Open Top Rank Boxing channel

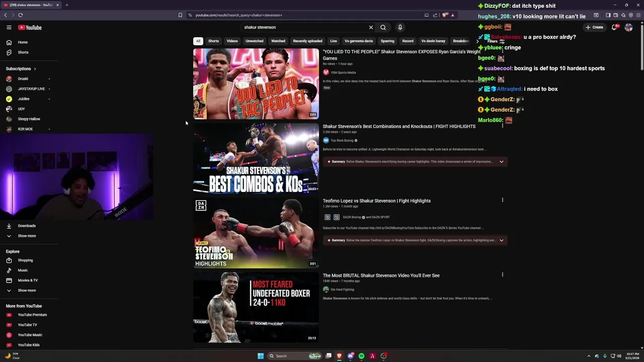click(x=342, y=141)
